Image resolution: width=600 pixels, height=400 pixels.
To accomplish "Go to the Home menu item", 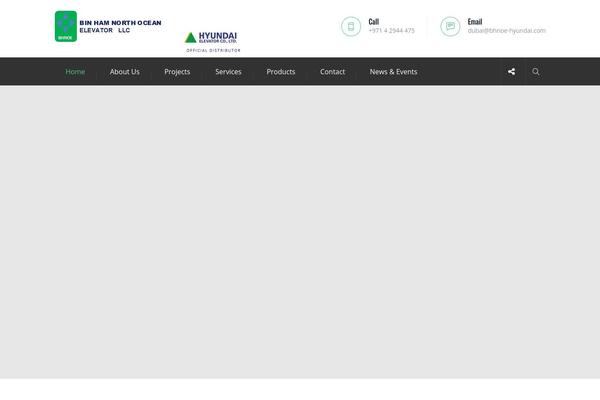I will point(75,72).
